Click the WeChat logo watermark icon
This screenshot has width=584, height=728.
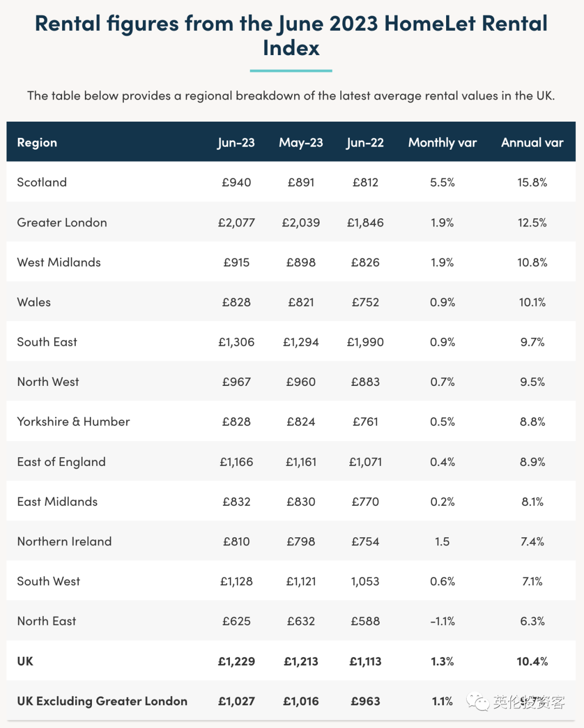[478, 702]
